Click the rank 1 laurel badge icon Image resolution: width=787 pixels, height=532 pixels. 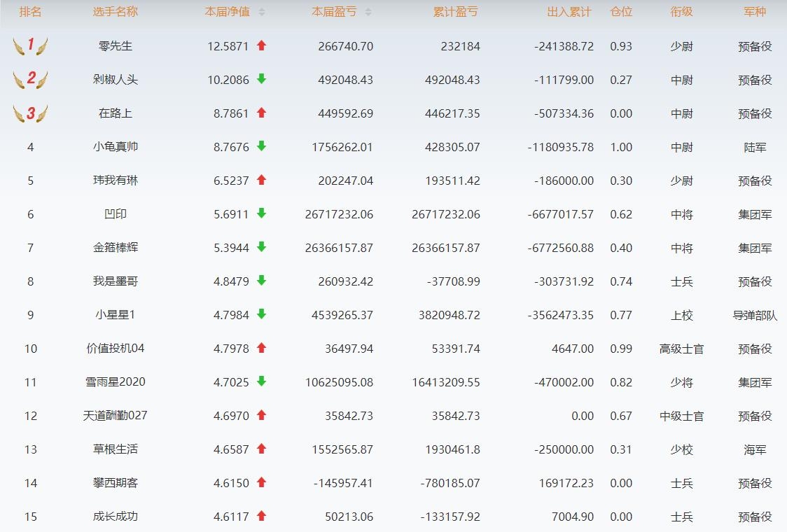tap(30, 46)
